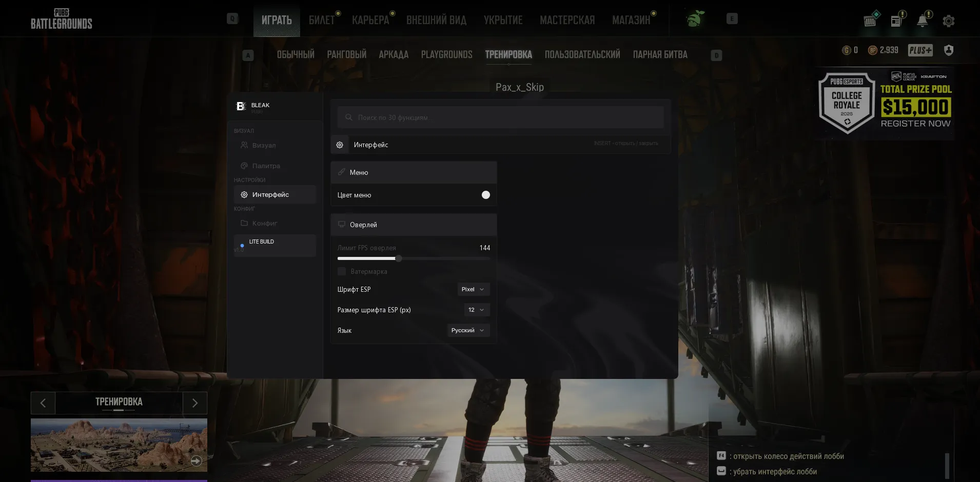Select the Пользовательский mode tab
Image resolution: width=980 pixels, height=482 pixels.
(x=582, y=54)
